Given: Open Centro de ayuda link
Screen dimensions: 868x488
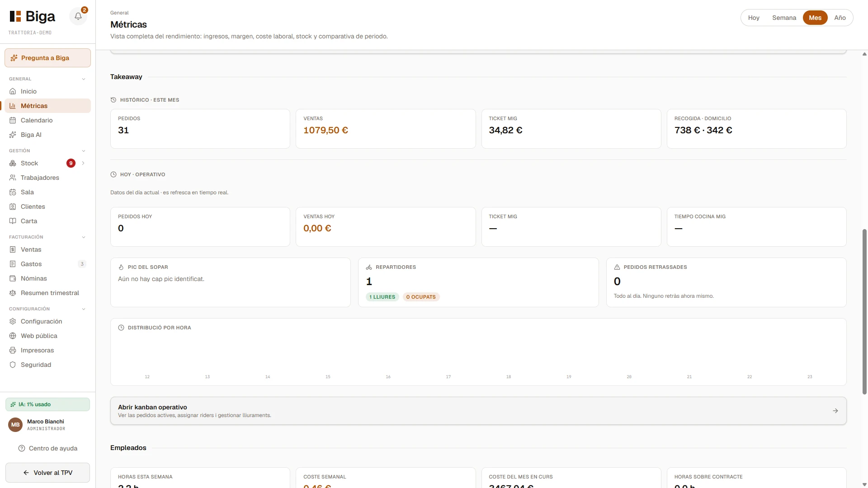Looking at the screenshot, I should pos(47,448).
